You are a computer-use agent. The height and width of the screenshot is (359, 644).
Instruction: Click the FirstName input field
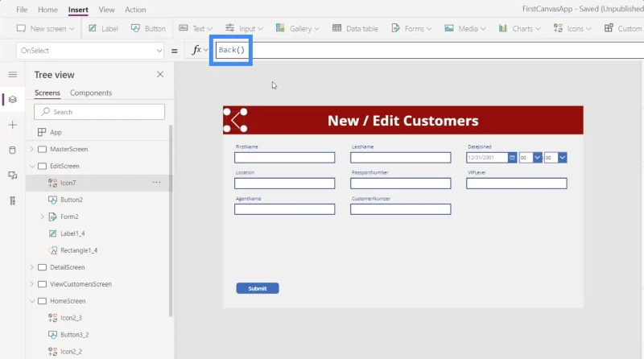tap(285, 158)
